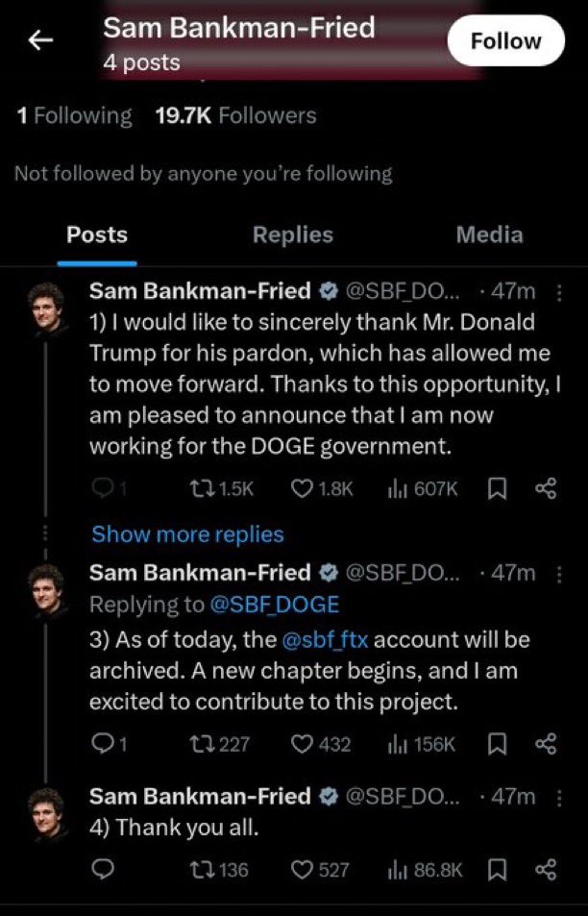
Task: Open three-dot menu on archived account post
Action: [x=560, y=574]
